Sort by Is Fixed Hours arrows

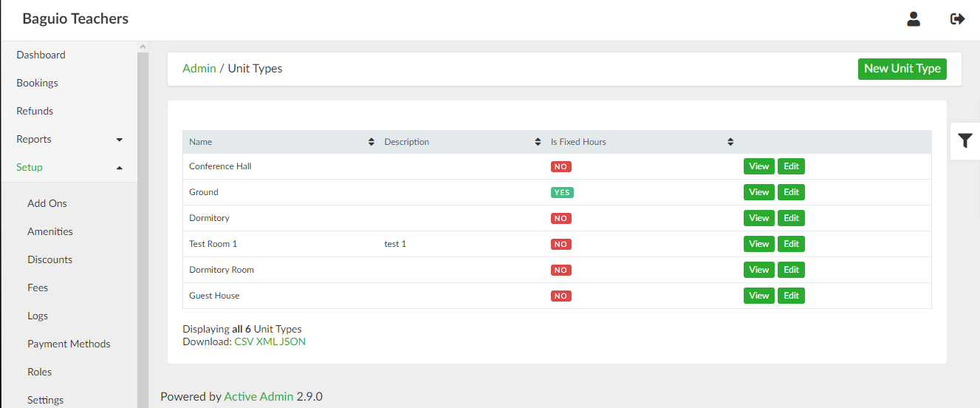(730, 142)
